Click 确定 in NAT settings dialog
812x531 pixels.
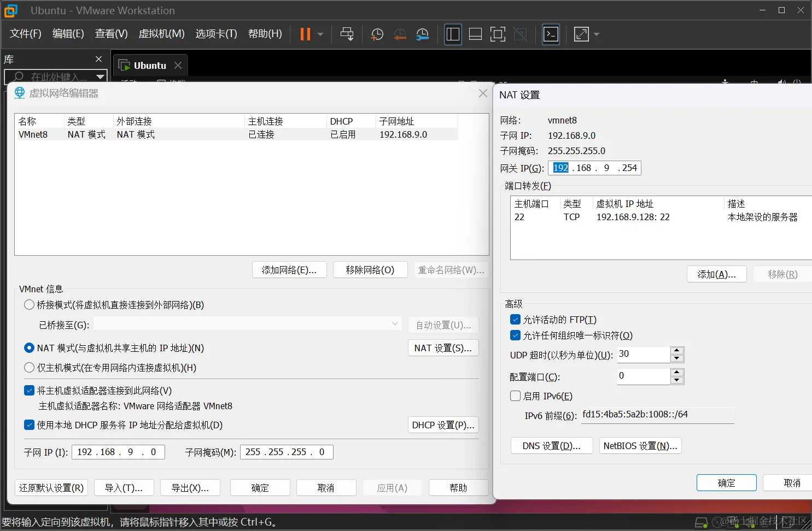click(727, 483)
